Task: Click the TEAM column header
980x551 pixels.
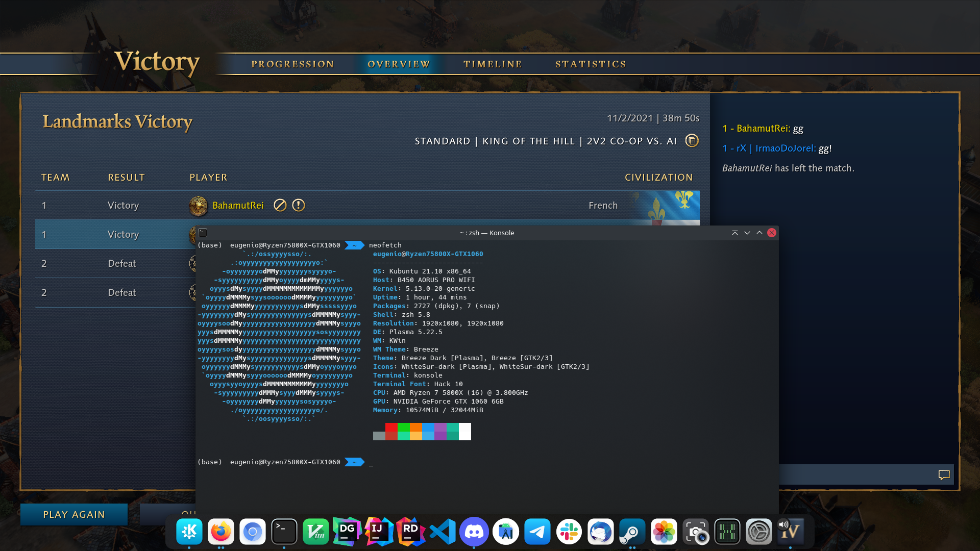Action: [x=55, y=178]
